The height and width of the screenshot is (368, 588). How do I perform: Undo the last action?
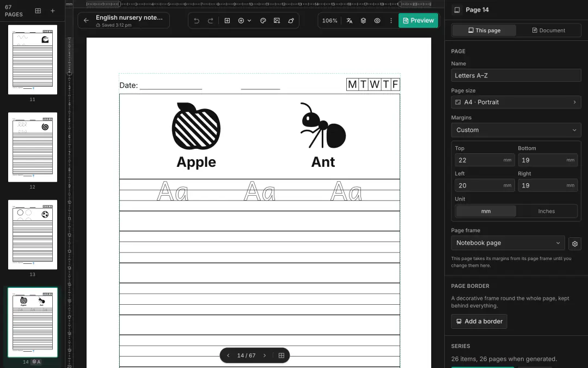coord(197,21)
